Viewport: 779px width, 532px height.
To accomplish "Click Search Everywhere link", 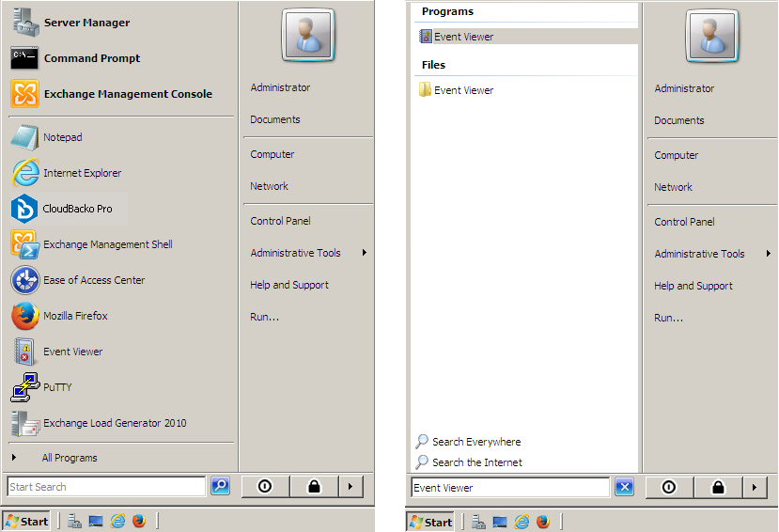I will pos(470,442).
